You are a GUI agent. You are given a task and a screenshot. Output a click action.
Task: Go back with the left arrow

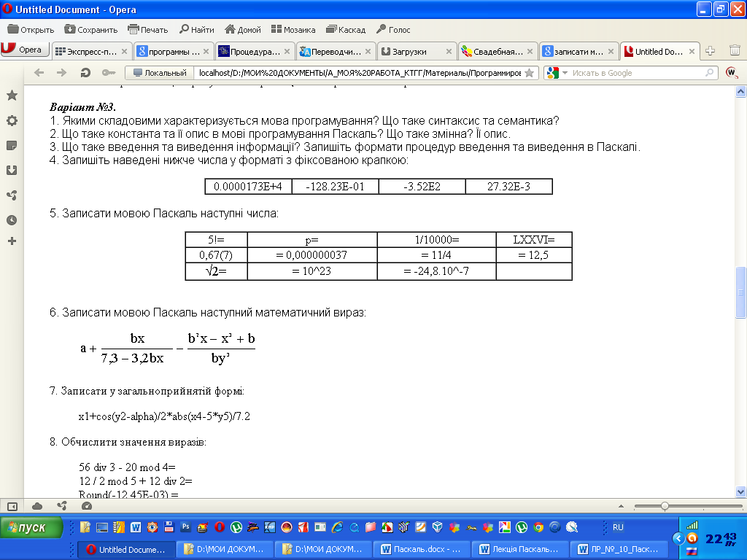39,73
